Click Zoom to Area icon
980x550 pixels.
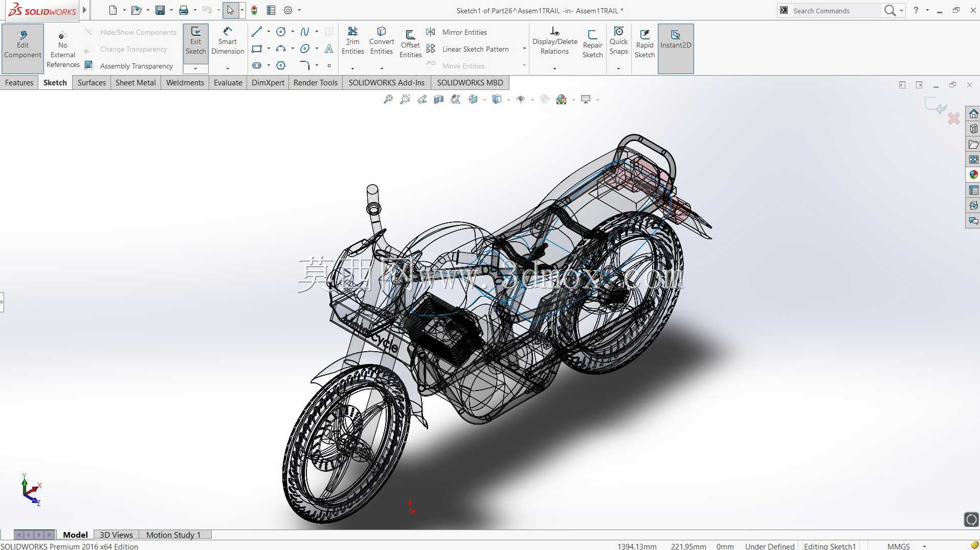pos(405,99)
